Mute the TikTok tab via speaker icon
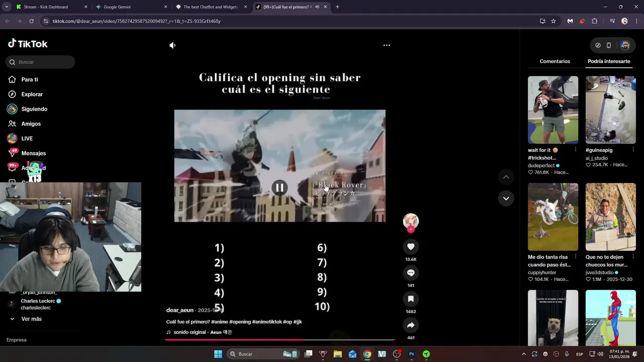 click(317, 7)
